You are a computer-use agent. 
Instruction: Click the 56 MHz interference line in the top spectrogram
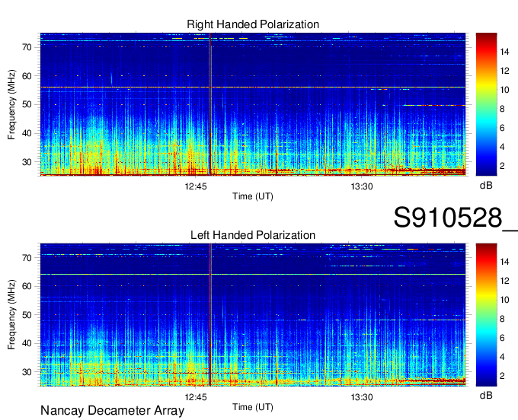pos(253,87)
